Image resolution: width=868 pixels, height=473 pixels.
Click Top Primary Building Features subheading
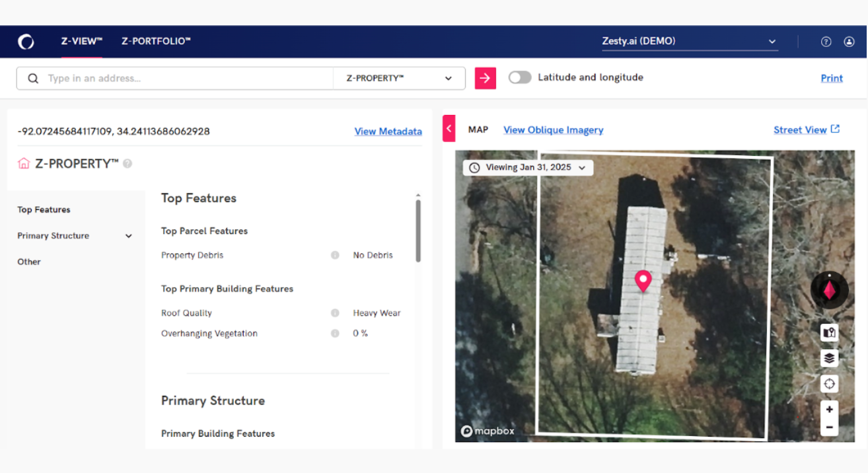point(227,289)
